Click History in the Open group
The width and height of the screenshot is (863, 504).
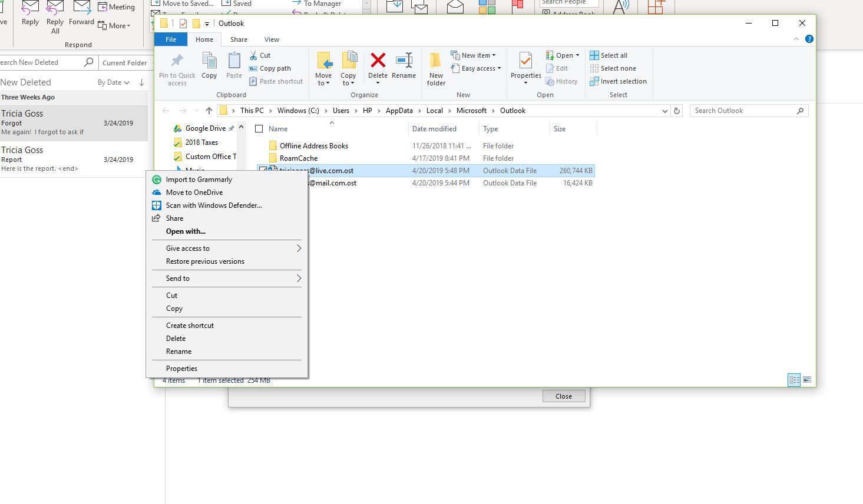pos(561,81)
